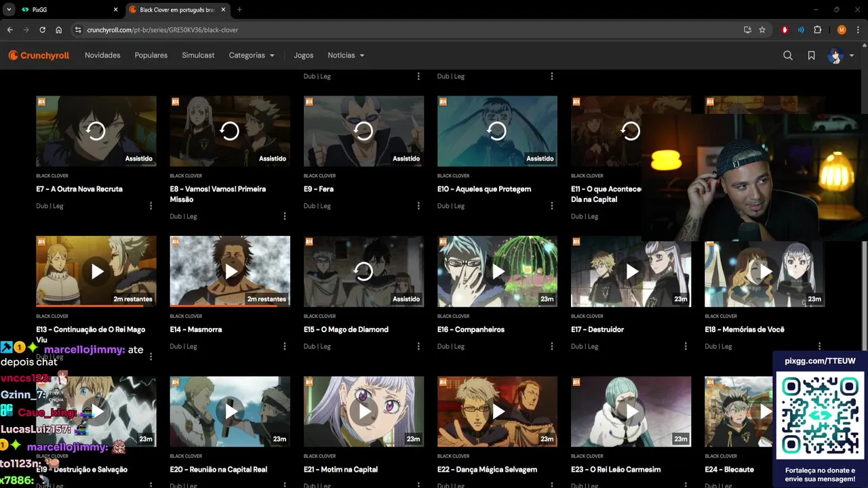Open E15 - O Mago de Diamond title
This screenshot has width=868, height=488.
[x=346, y=329]
